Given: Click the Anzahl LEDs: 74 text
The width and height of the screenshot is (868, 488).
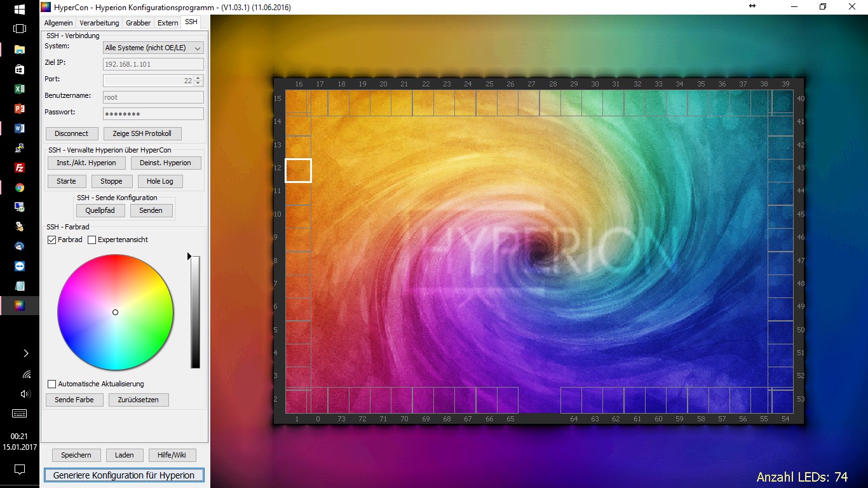Looking at the screenshot, I should (802, 477).
